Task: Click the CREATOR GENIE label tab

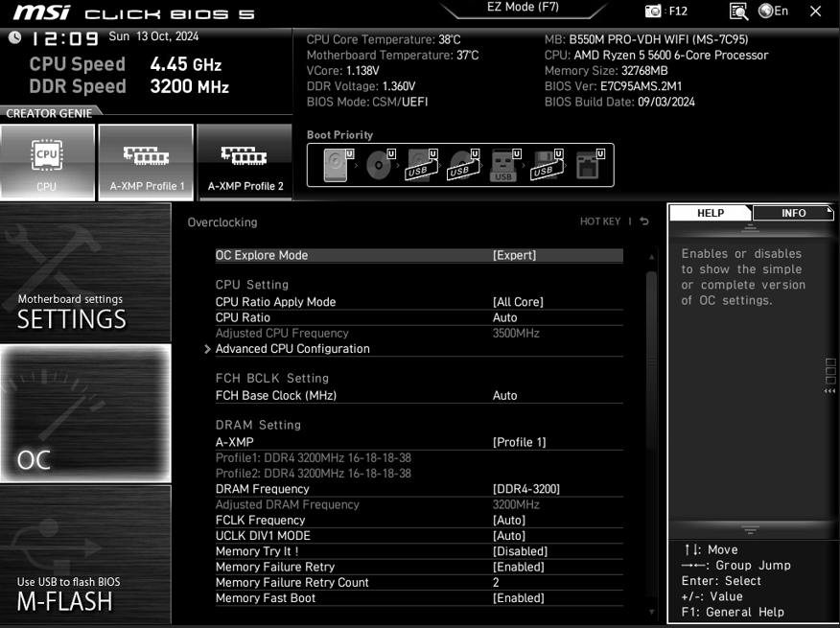Action: (49, 113)
